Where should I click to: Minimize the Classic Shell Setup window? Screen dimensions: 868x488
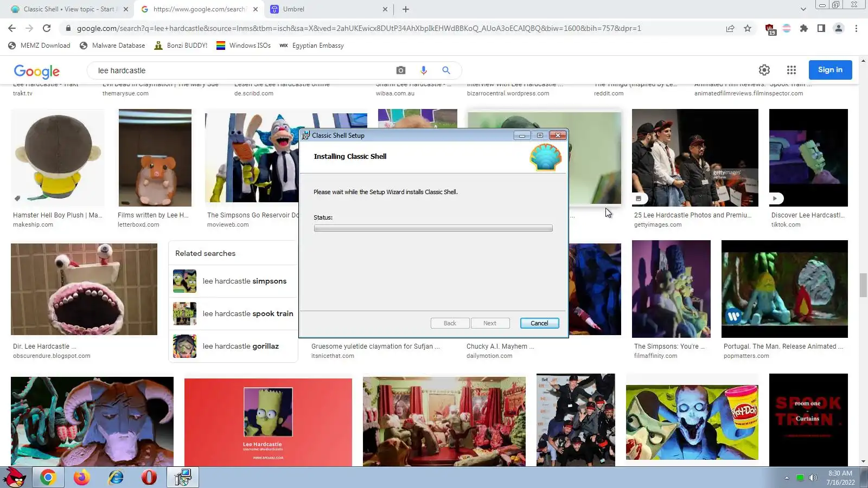[x=522, y=136]
